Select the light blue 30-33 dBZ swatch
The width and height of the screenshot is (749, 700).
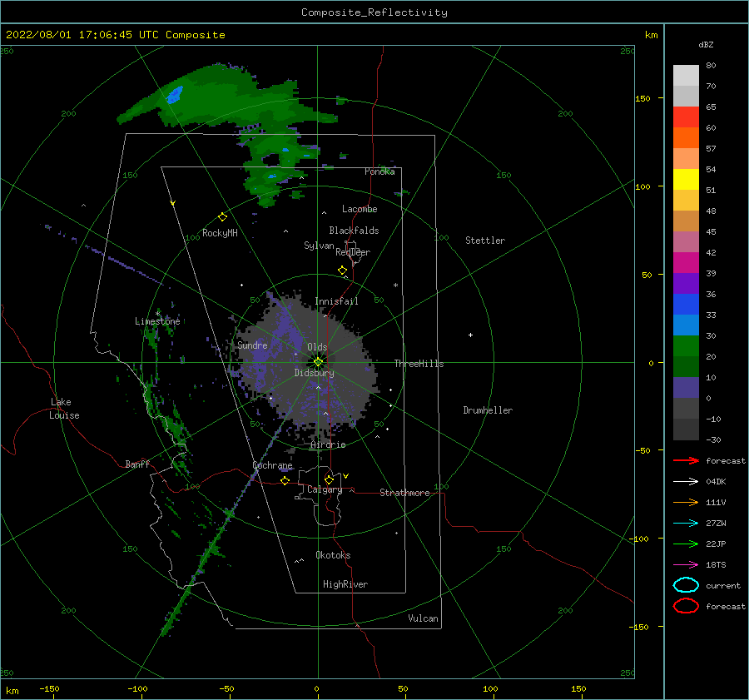pos(686,325)
